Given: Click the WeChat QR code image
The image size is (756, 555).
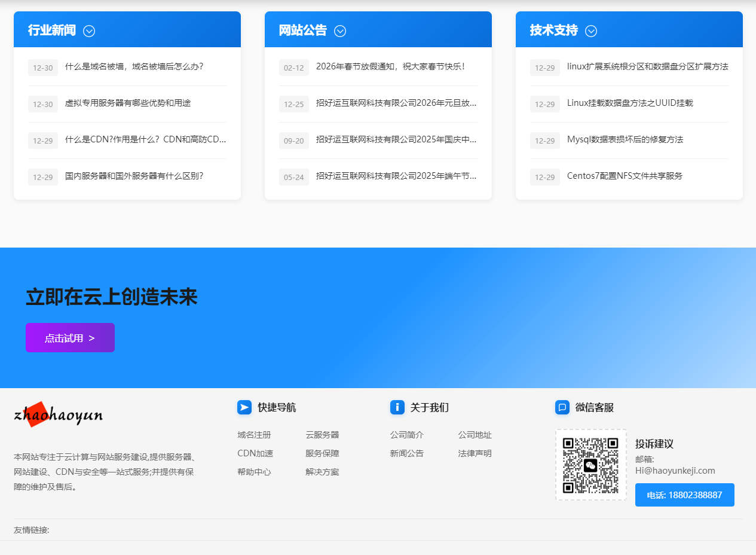Looking at the screenshot, I should tap(590, 465).
